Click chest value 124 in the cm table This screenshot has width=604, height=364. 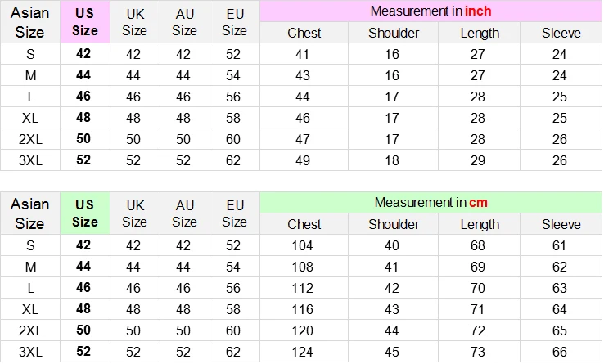click(x=302, y=352)
